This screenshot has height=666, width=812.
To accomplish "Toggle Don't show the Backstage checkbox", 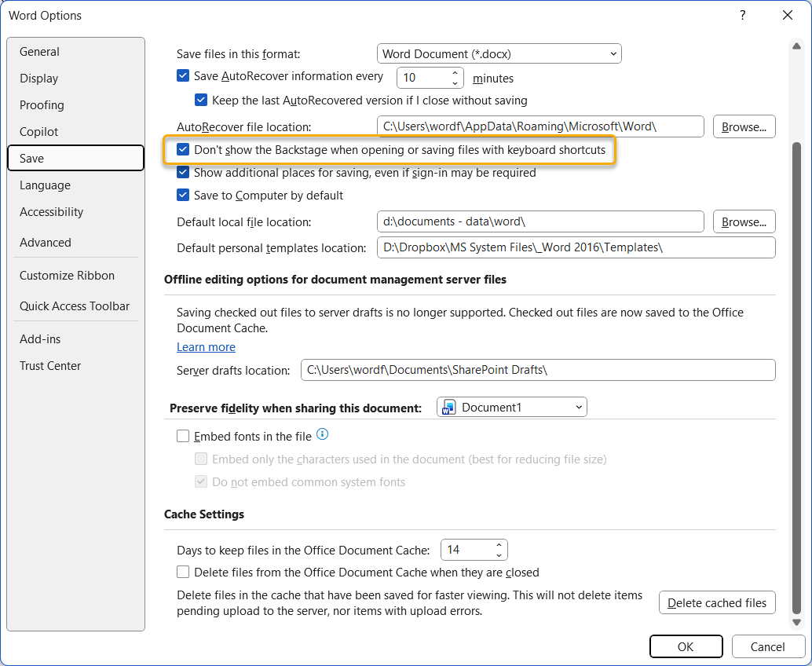I will [x=183, y=150].
